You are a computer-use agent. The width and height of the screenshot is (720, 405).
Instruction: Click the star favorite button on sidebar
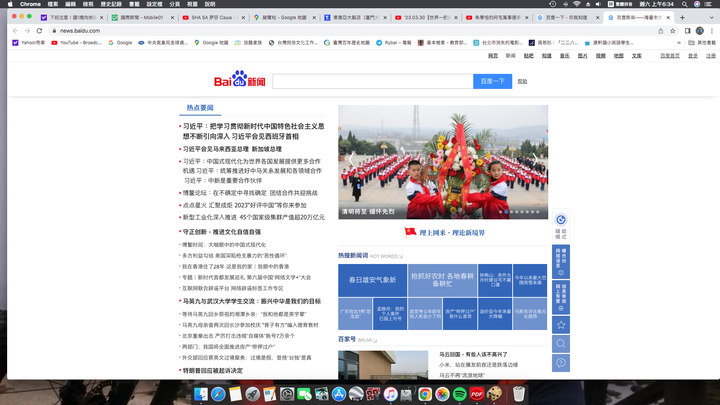pyautogui.click(x=561, y=325)
